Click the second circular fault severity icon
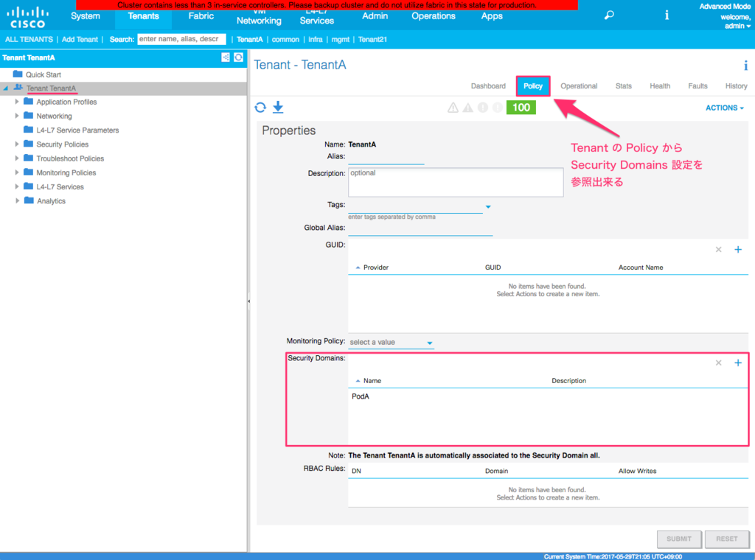The image size is (755, 560). [498, 108]
